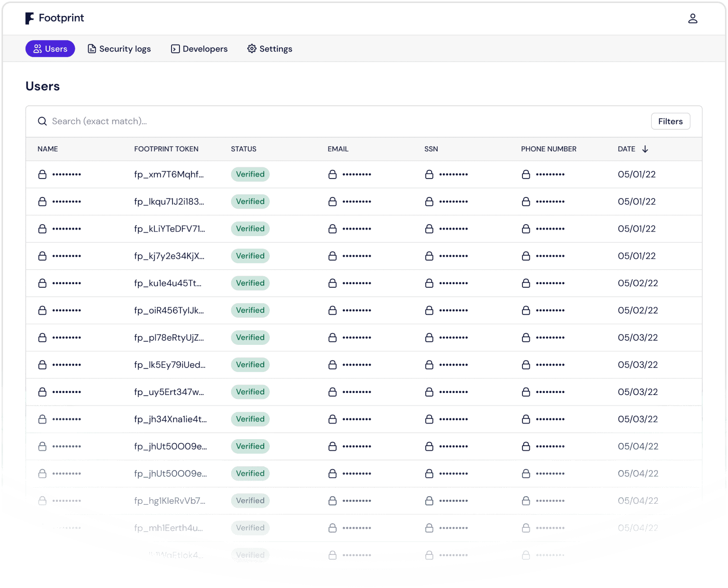This screenshot has height=588, width=728.
Task: Open the account profile icon
Action: click(693, 18)
